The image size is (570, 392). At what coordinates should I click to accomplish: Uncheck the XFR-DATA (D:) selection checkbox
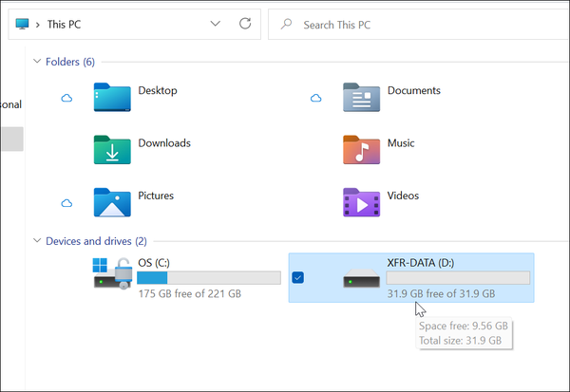click(298, 277)
